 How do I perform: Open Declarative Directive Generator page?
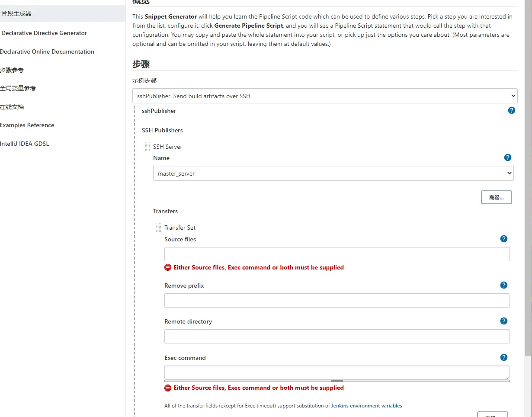click(x=44, y=33)
